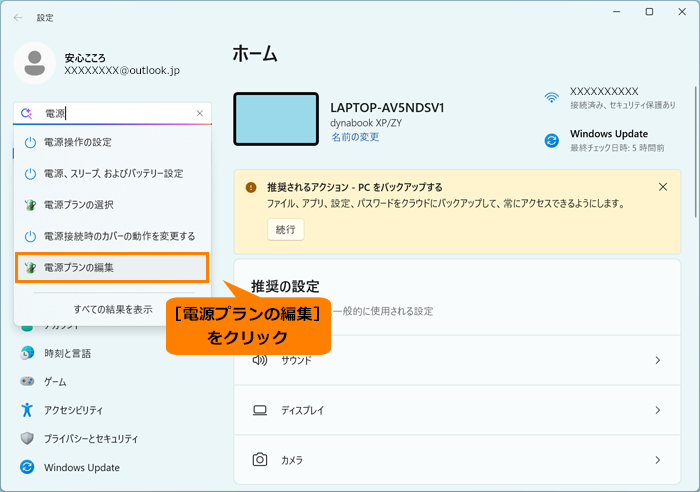Dismiss the backup recommendation banner
700x492 pixels.
663,187
